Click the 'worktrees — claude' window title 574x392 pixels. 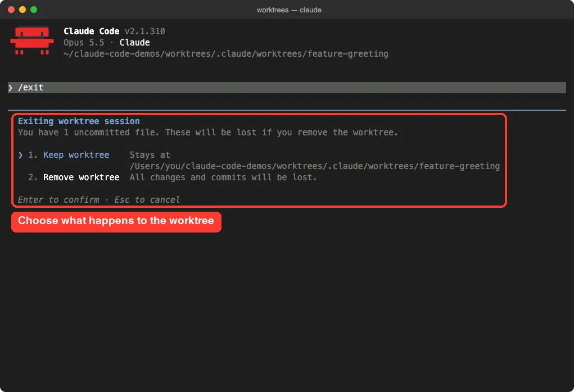(289, 10)
